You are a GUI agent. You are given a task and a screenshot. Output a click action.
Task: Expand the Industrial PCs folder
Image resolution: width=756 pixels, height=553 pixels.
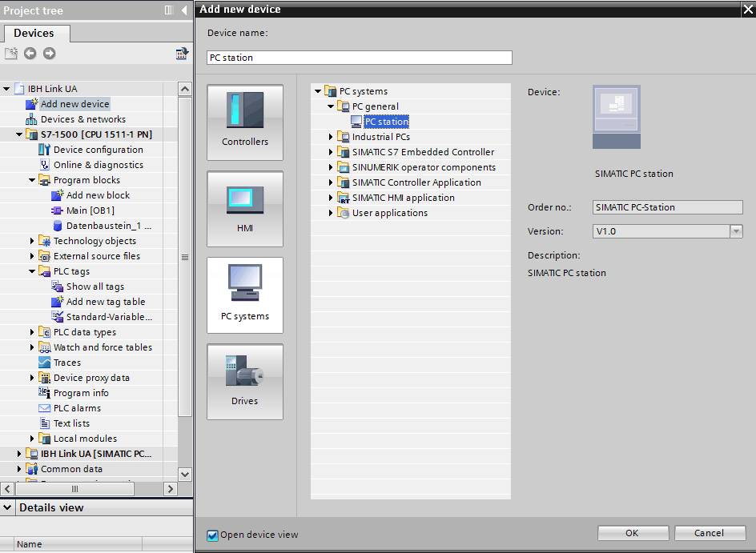coord(331,137)
